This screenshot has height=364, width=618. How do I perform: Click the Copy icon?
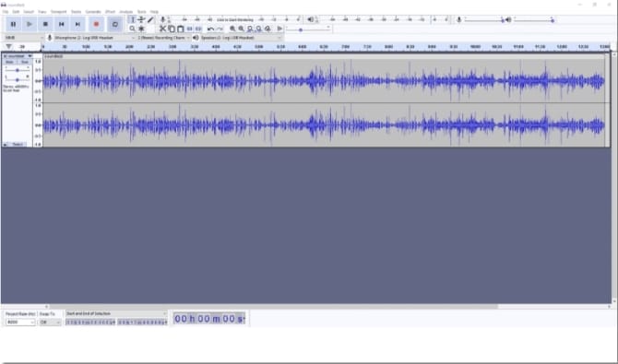[x=172, y=29]
